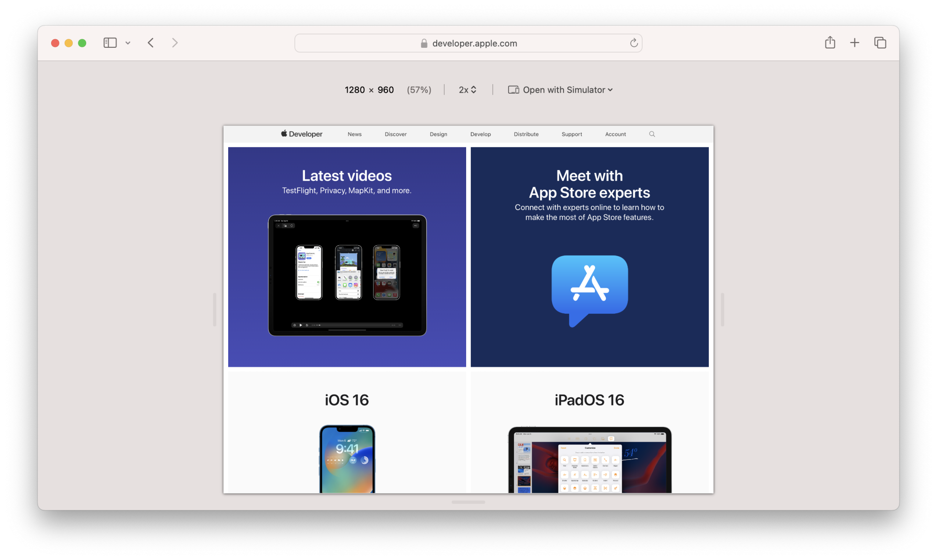Click the forward navigation arrow
Viewport: 937px width, 560px height.
click(x=175, y=43)
